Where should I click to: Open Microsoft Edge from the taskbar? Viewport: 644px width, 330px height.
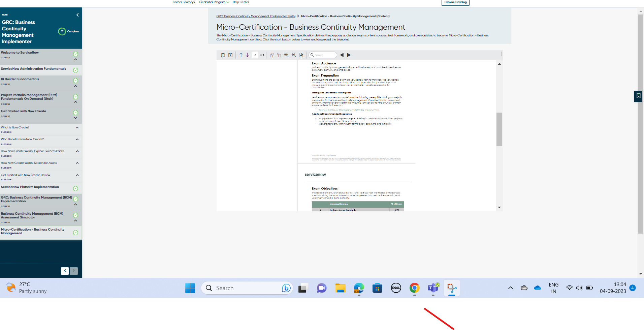[x=359, y=288]
